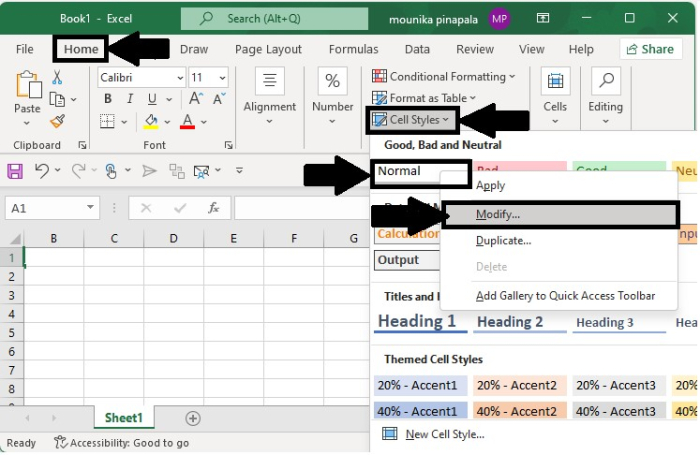The image size is (700, 455).
Task: Open the File tab
Action: (x=25, y=49)
